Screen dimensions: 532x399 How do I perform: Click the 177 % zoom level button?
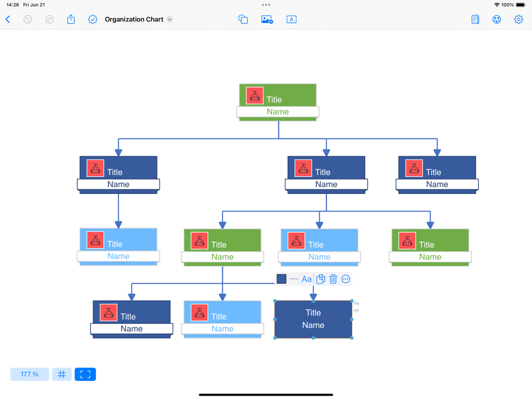[30, 374]
